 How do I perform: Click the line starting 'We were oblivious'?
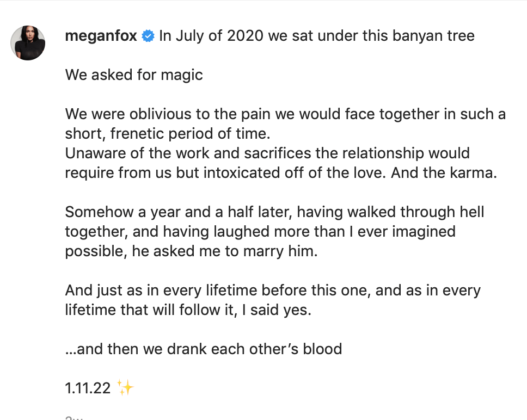click(x=285, y=114)
